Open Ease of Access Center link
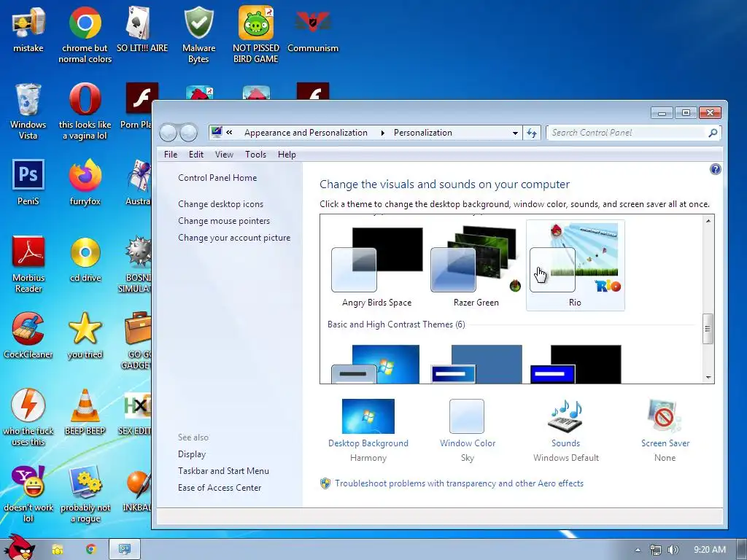This screenshot has height=560, width=747. (220, 488)
